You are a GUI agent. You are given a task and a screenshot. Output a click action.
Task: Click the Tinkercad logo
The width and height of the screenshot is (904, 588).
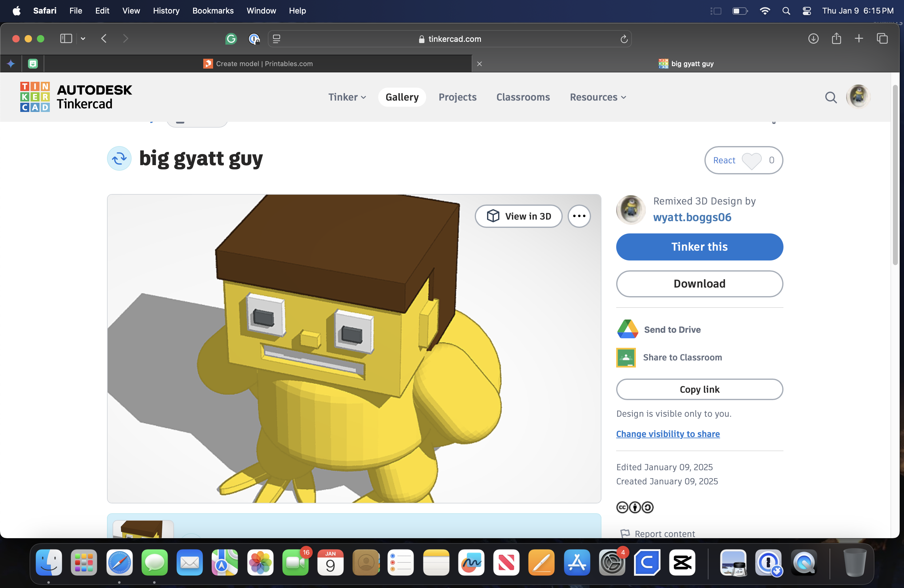[76, 97]
